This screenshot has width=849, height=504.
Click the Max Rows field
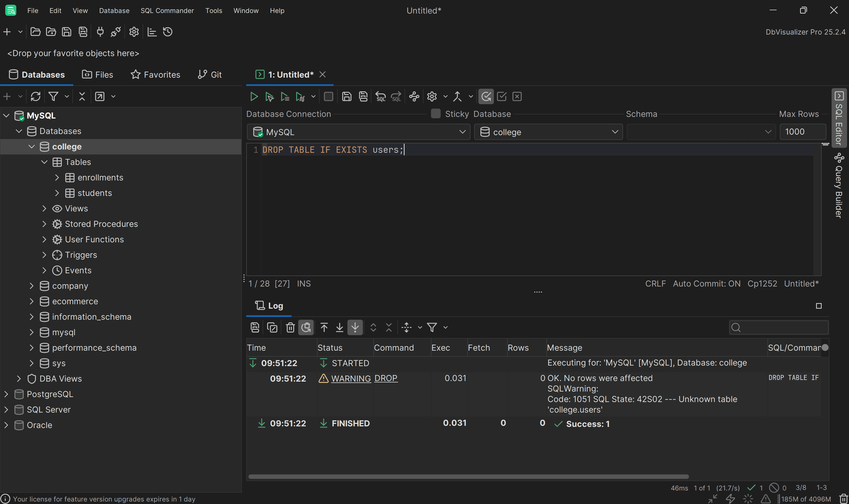[x=803, y=132]
